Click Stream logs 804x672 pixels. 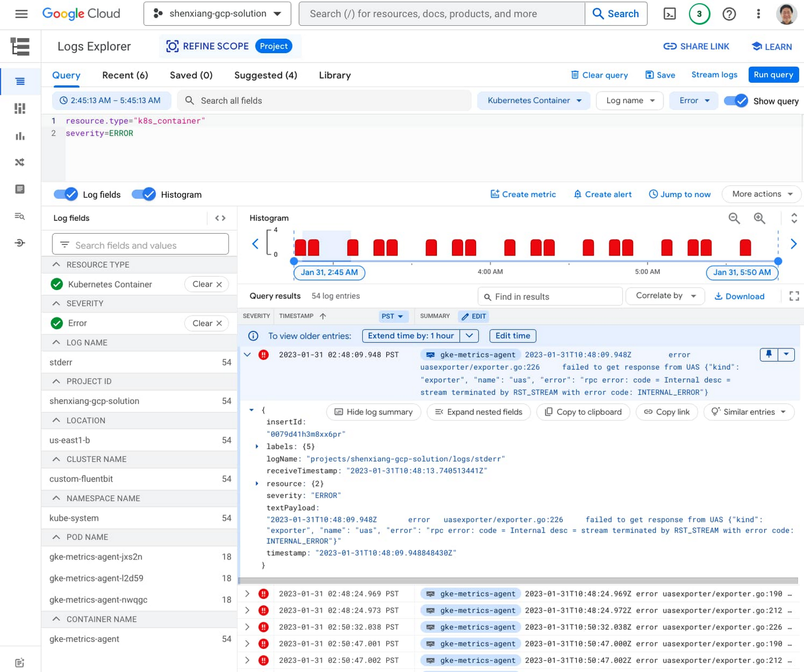[714, 74]
